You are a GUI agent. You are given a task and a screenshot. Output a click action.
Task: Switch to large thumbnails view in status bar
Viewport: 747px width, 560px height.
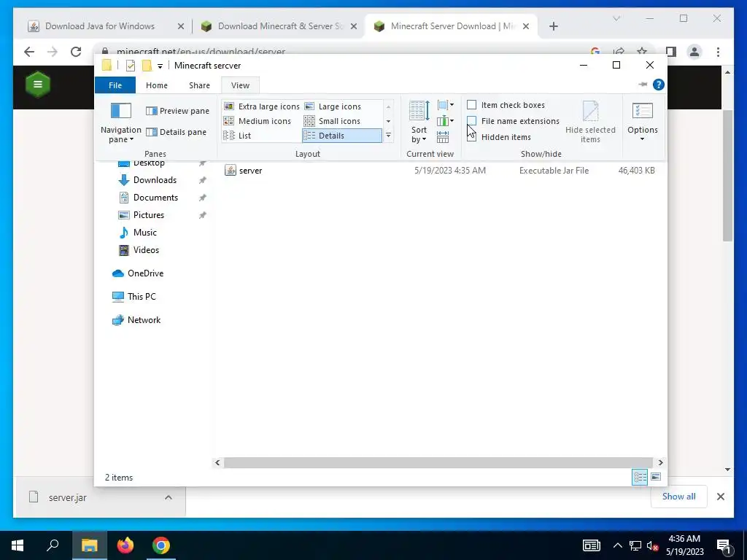pos(656,477)
